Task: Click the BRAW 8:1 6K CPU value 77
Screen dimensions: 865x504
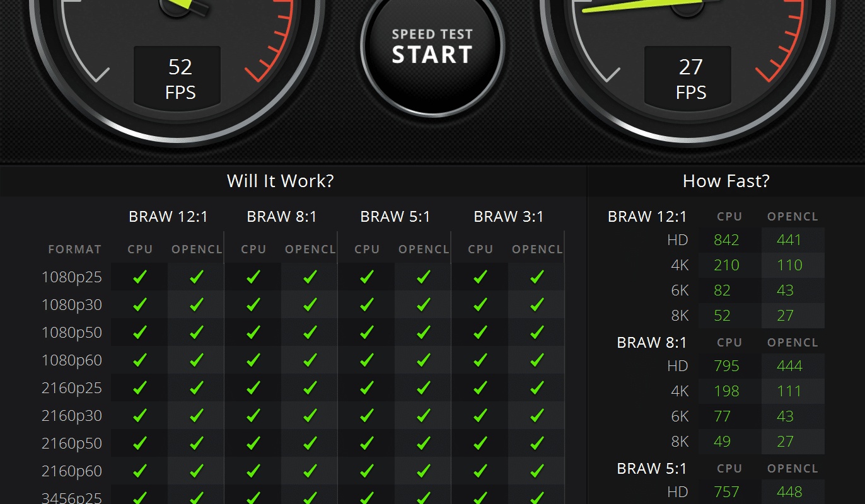Action: 723,416
